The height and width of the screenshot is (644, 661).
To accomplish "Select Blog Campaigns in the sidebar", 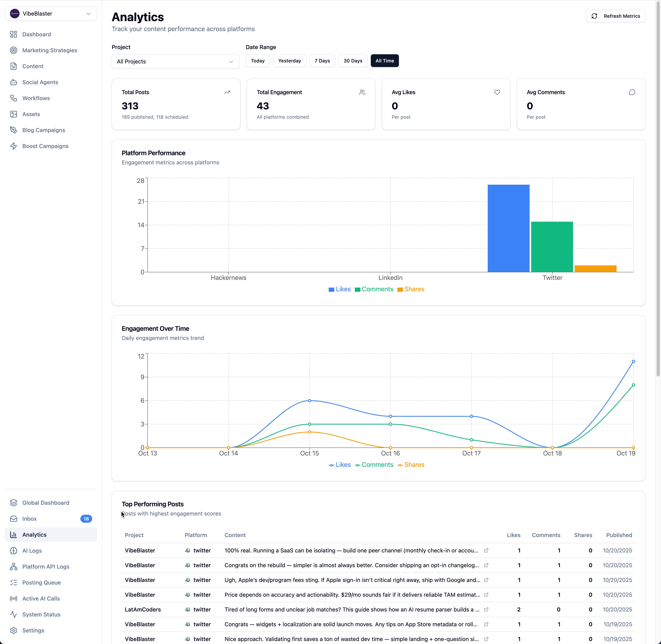I will click(44, 130).
